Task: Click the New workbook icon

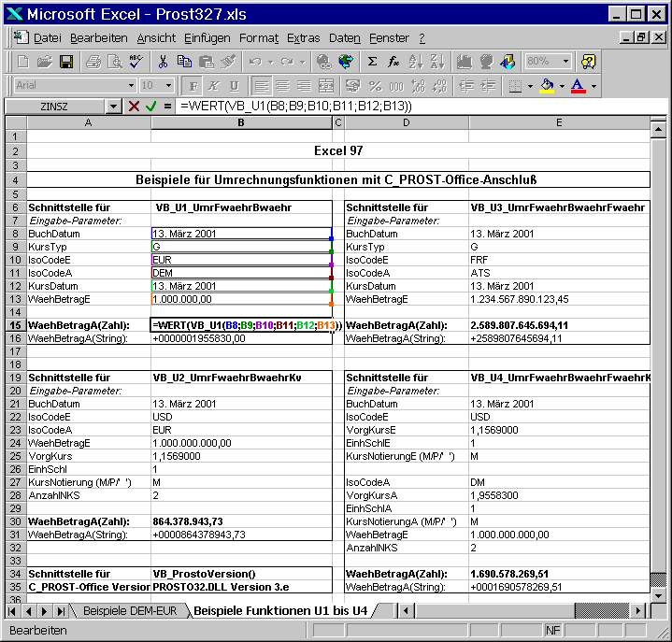Action: point(23,62)
